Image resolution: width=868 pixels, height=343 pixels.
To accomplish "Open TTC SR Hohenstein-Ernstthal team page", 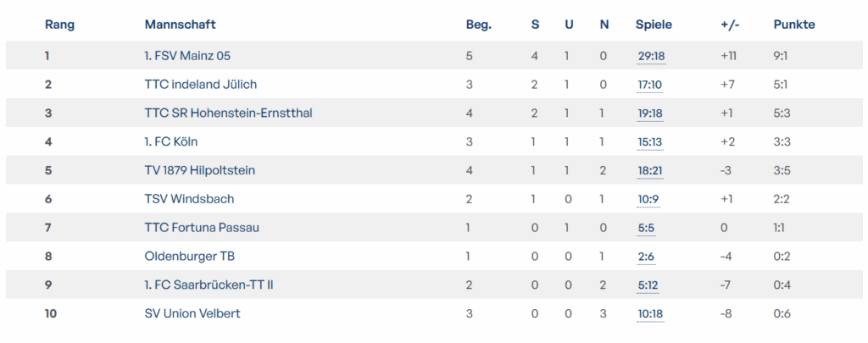I will pos(229,113).
